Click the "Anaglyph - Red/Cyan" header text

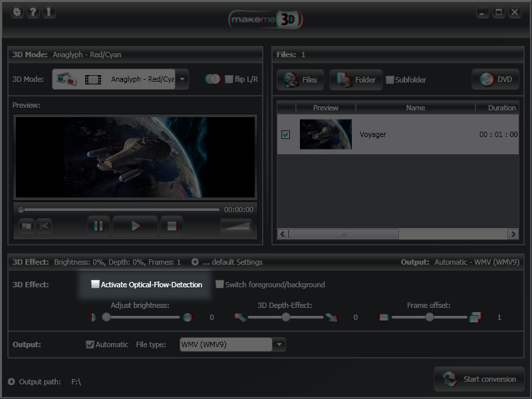point(87,55)
